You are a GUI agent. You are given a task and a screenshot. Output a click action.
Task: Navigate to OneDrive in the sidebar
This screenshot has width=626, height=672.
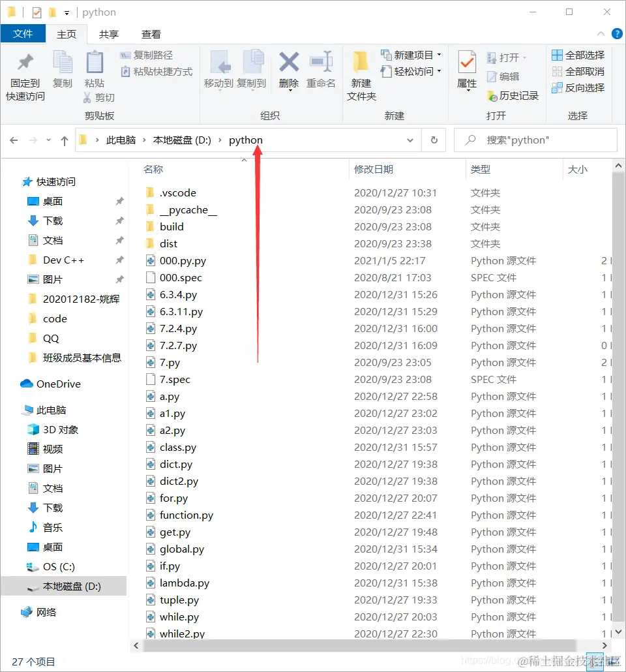coord(55,384)
